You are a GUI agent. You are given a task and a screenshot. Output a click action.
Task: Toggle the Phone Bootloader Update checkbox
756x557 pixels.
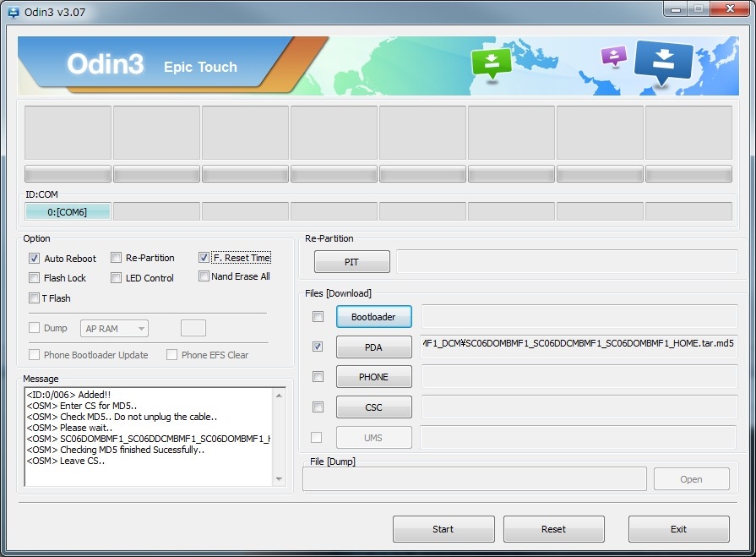click(x=34, y=355)
